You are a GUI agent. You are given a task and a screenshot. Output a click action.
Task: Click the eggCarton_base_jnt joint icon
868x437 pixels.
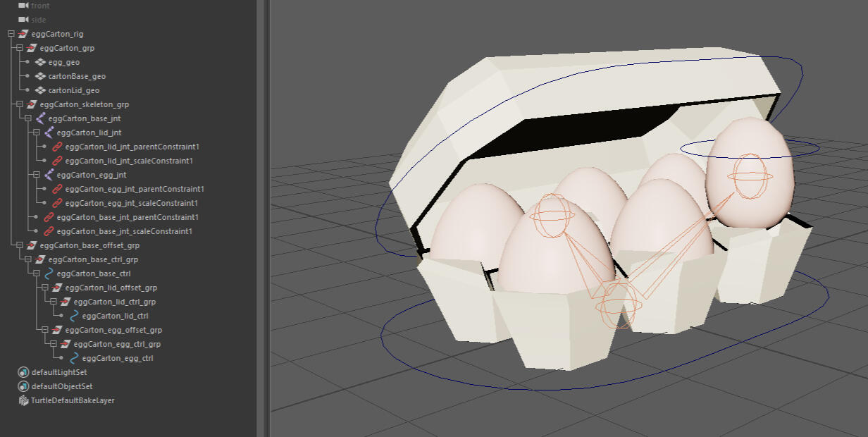40,118
